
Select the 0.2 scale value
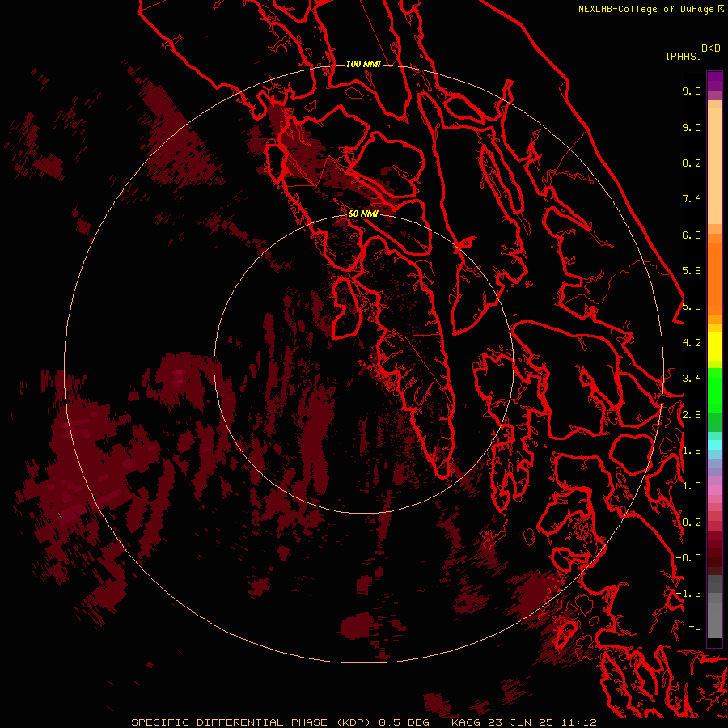pyautogui.click(x=692, y=523)
